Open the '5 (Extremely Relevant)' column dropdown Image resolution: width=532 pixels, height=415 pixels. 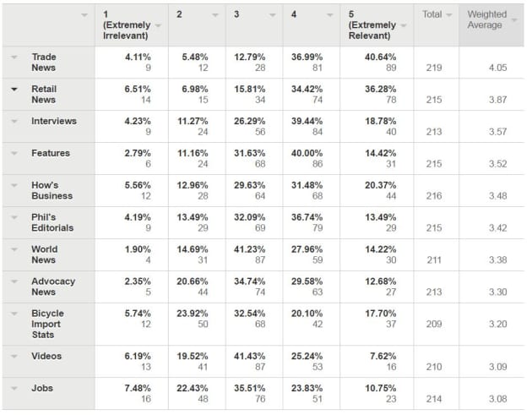click(x=403, y=25)
